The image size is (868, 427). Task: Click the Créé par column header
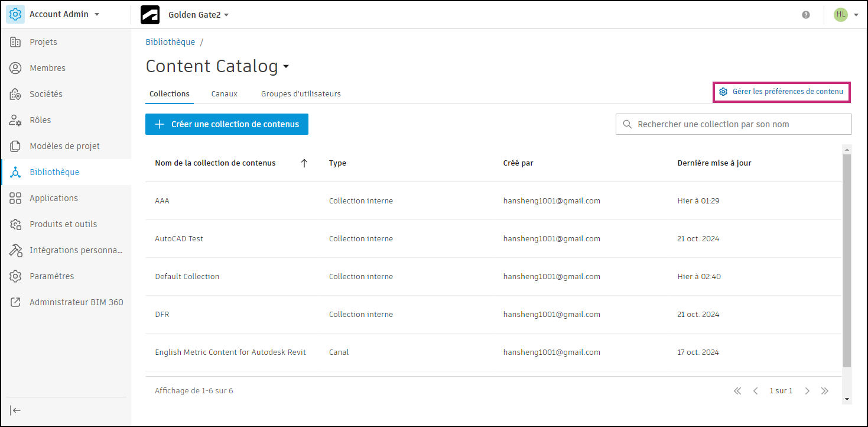tap(518, 163)
